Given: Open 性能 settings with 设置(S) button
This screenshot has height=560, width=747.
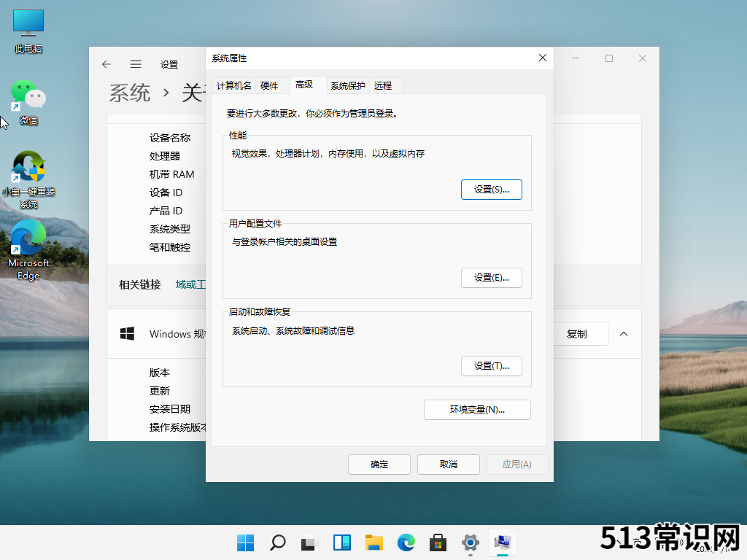Looking at the screenshot, I should click(x=491, y=189).
